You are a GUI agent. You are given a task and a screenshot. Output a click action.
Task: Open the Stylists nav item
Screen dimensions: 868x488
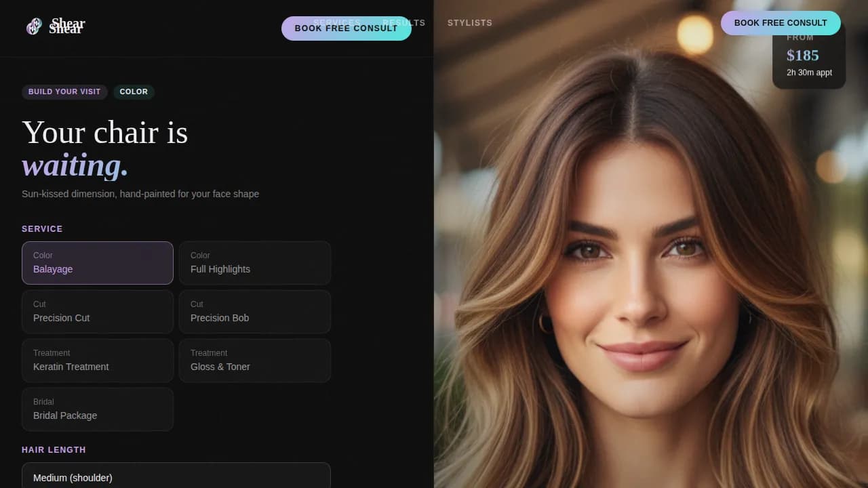point(470,23)
